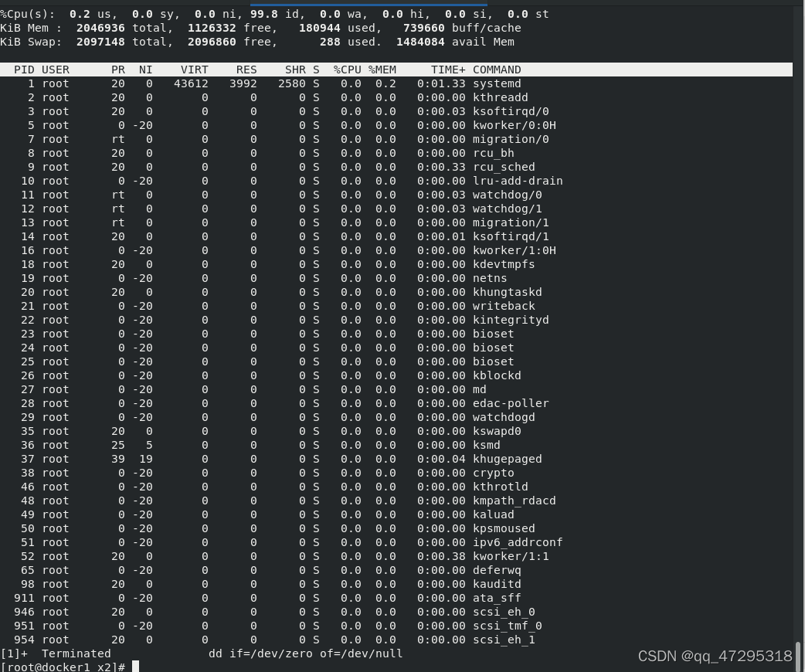Click the 2046936 total memory value
805x672 pixels.
100,29
